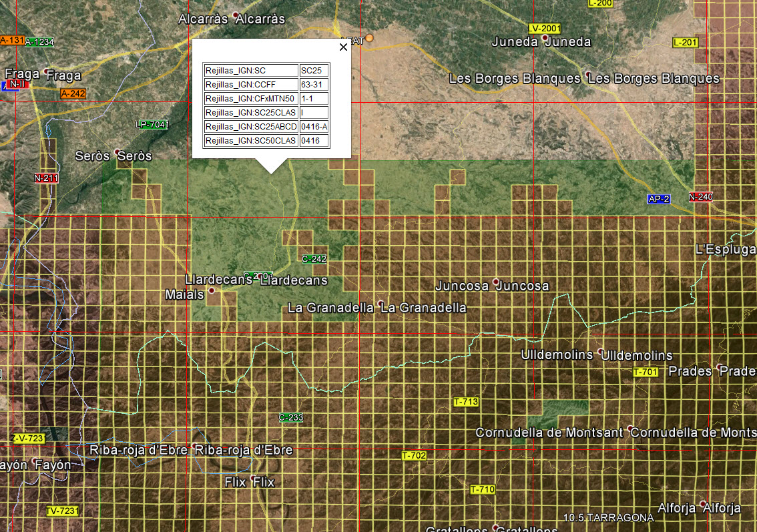Click the LV-2001 road label
The height and width of the screenshot is (532, 757).
[544, 28]
